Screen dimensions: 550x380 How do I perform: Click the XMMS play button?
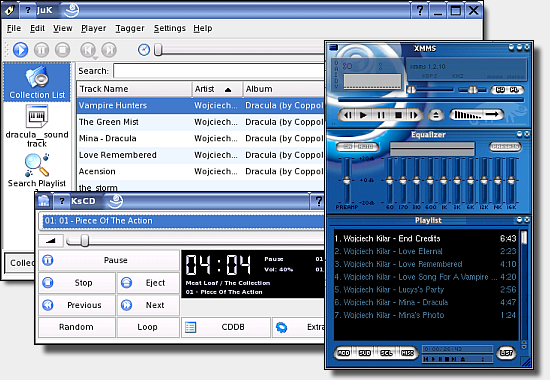coord(363,115)
